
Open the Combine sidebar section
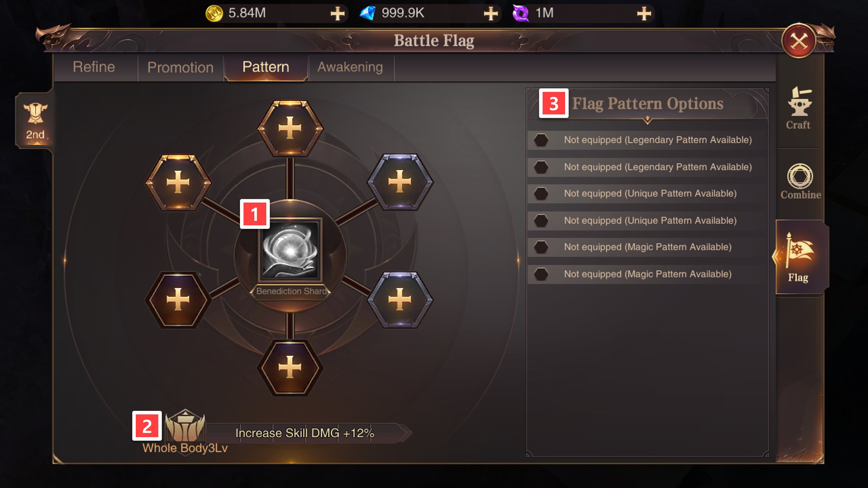click(x=800, y=182)
